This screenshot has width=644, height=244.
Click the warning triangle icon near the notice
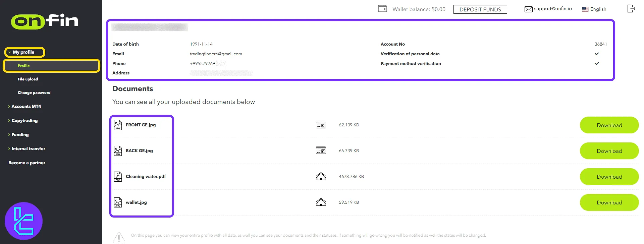(x=119, y=238)
